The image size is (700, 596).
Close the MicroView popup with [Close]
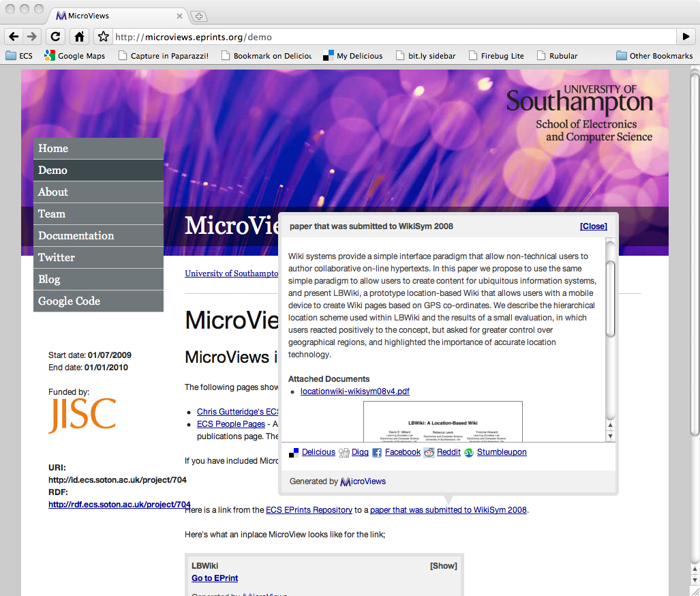pos(593,226)
